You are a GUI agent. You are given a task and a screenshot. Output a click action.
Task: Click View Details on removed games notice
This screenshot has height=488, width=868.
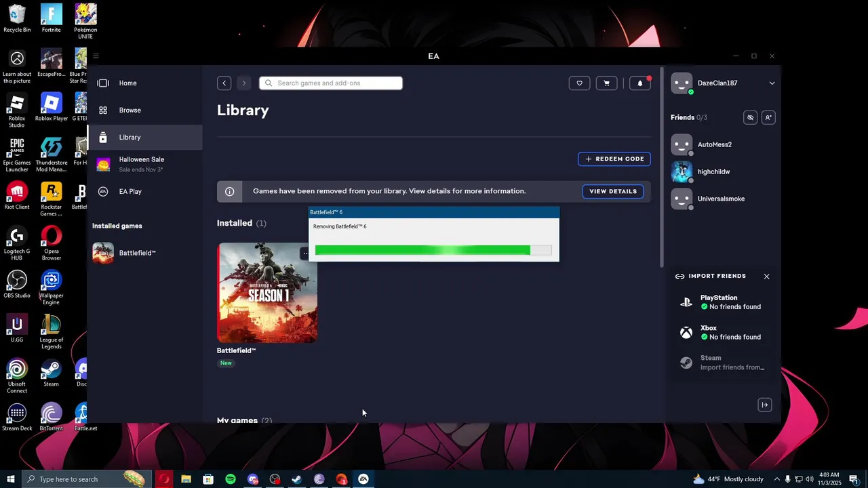point(613,191)
